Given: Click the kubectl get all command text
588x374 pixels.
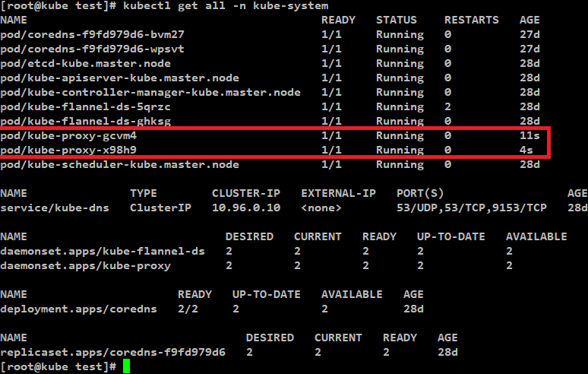Looking at the screenshot, I should (x=226, y=6).
